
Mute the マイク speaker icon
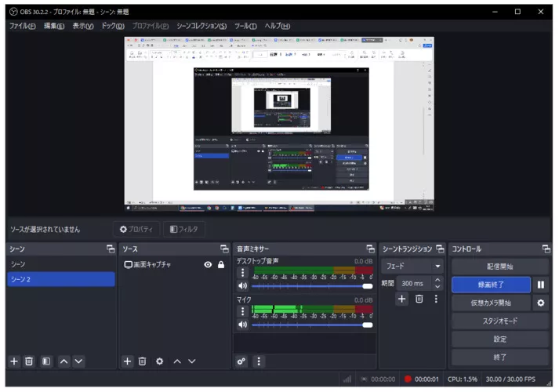pos(242,325)
